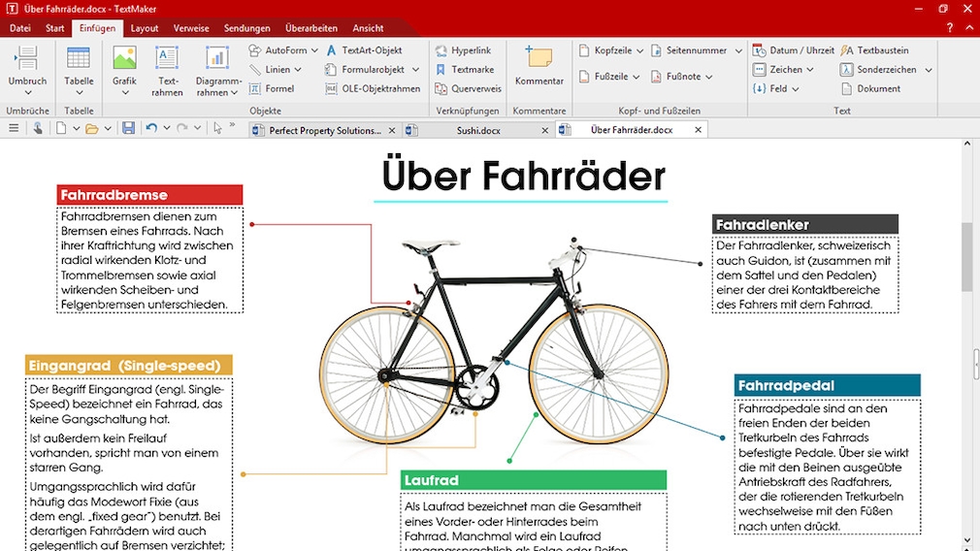The image size is (980, 551).
Task: Click the undo arrow icon
Action: point(150,128)
